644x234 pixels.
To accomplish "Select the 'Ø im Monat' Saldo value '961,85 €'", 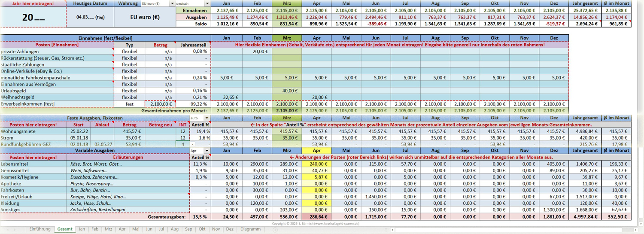I will (616, 24).
